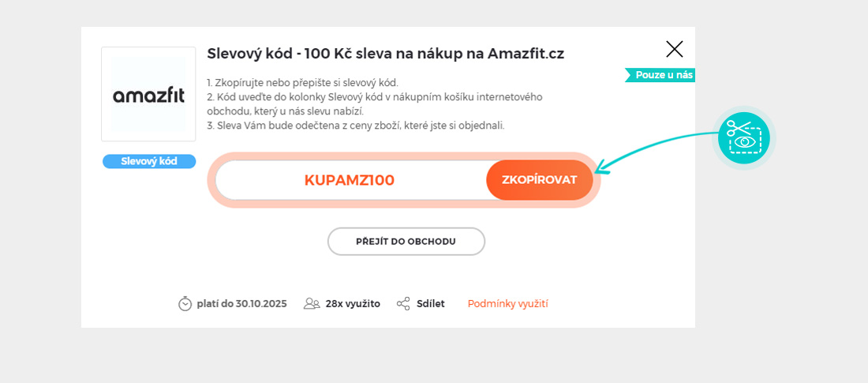Click the blue Slevový kód badge

pos(148,161)
